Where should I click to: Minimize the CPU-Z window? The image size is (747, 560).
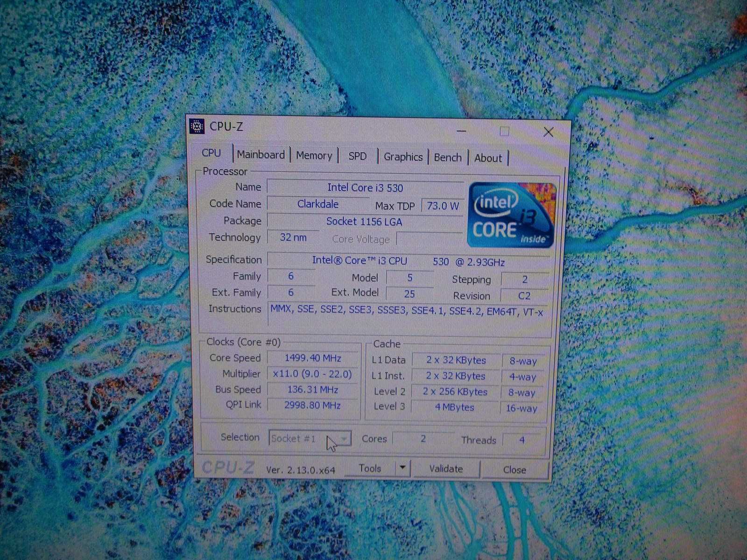point(461,131)
